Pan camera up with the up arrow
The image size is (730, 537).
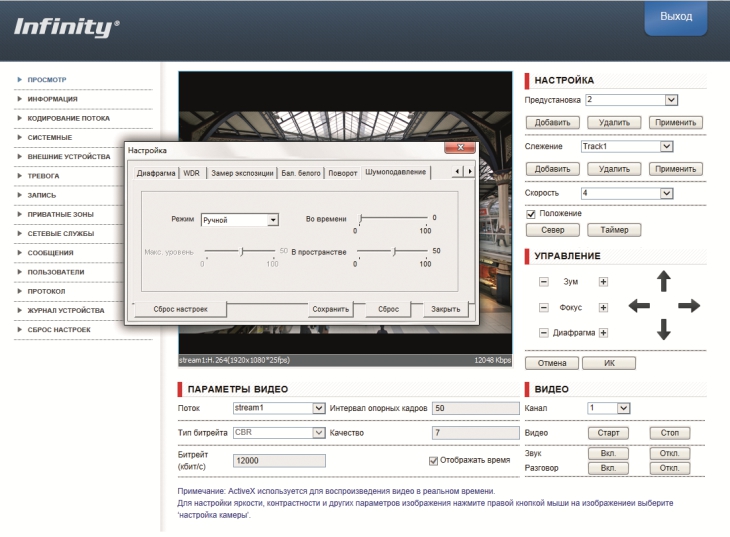[663, 281]
